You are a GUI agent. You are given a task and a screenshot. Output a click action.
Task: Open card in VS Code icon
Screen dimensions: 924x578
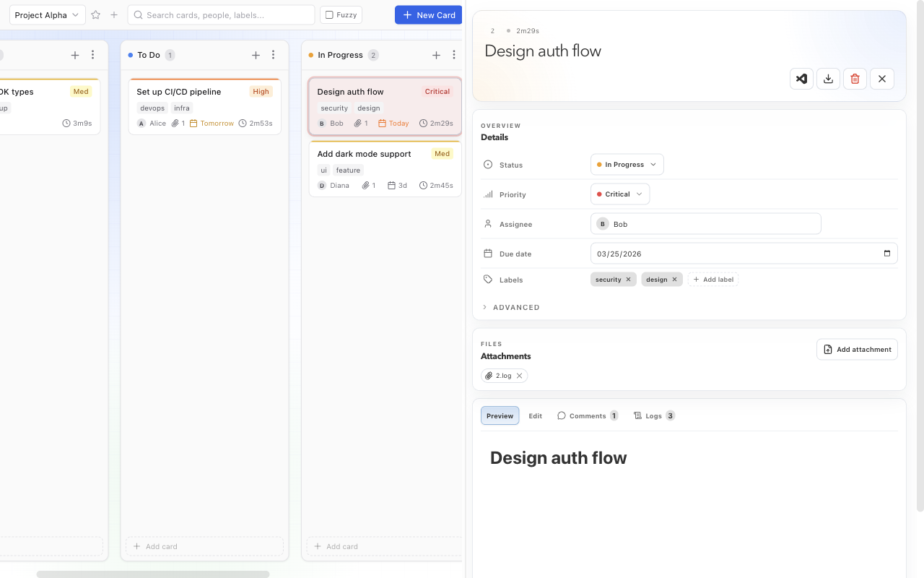pyautogui.click(x=801, y=79)
